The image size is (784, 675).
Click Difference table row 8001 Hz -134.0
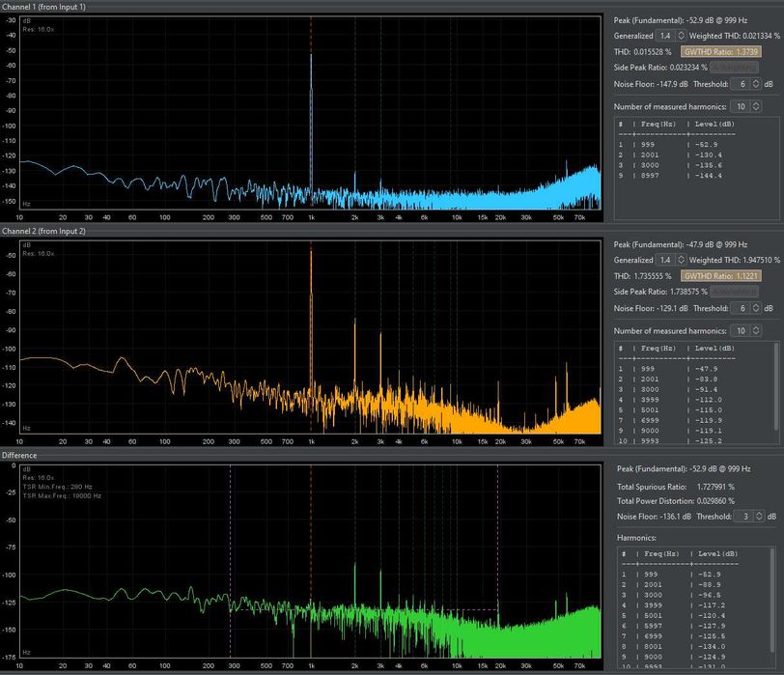[x=673, y=646]
